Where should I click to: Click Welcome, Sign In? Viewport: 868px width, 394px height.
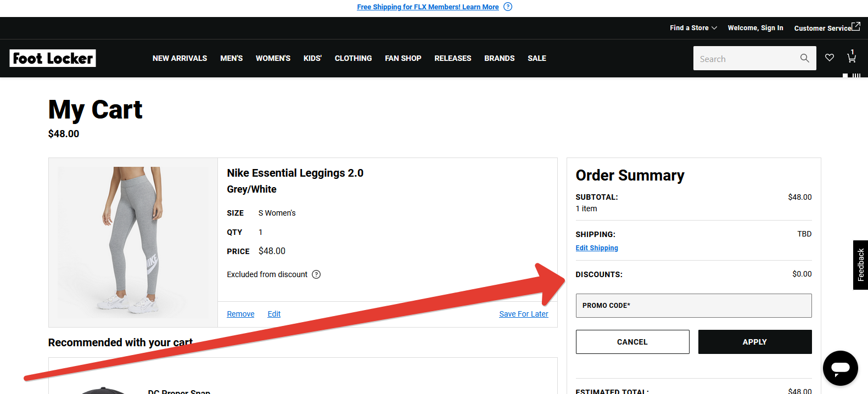(755, 28)
